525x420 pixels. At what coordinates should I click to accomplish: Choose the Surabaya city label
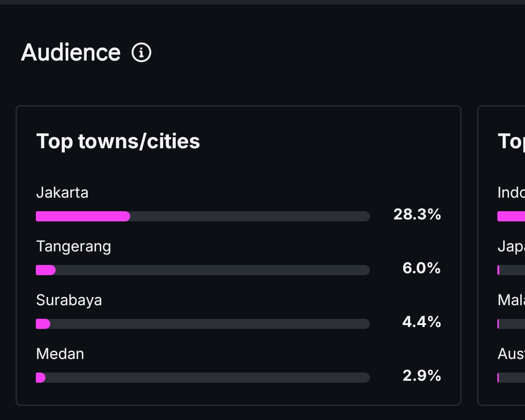coord(69,300)
